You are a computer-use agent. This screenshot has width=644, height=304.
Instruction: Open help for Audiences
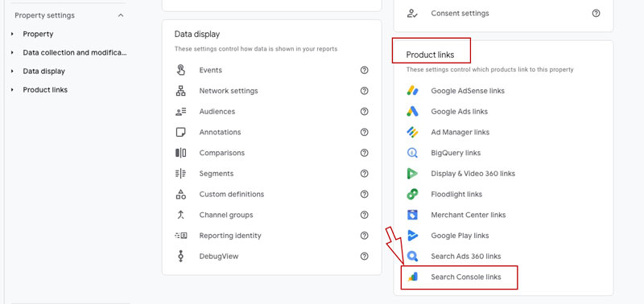(x=365, y=112)
